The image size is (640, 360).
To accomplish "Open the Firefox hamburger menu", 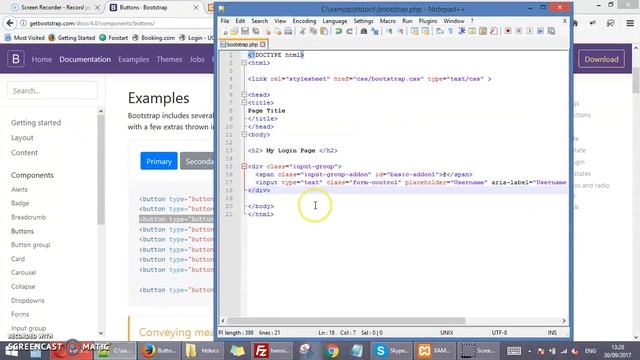I will (630, 23).
